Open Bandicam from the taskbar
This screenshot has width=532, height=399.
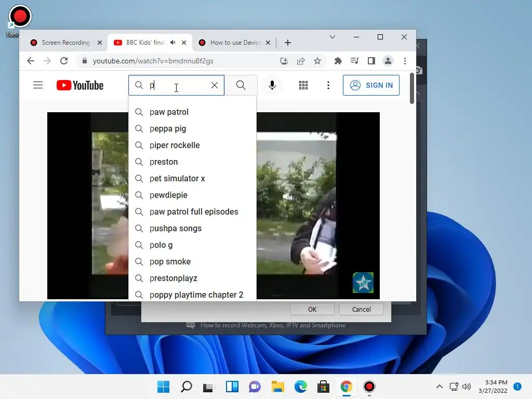coord(369,387)
